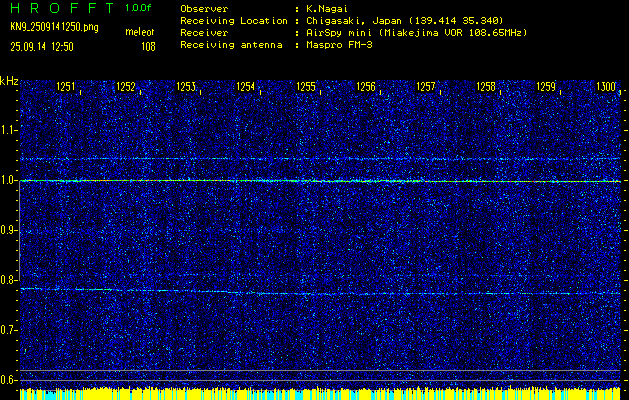Click the kHz axis unit label
The height and width of the screenshot is (400, 629).
pos(9,81)
